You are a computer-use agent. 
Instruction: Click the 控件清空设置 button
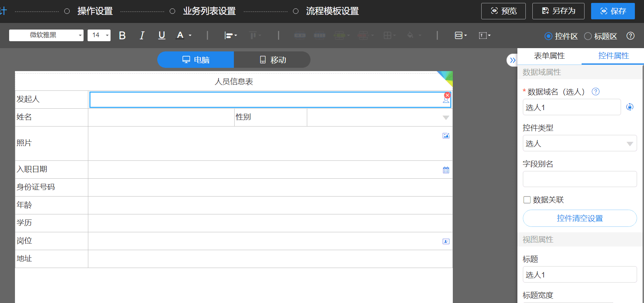click(580, 218)
